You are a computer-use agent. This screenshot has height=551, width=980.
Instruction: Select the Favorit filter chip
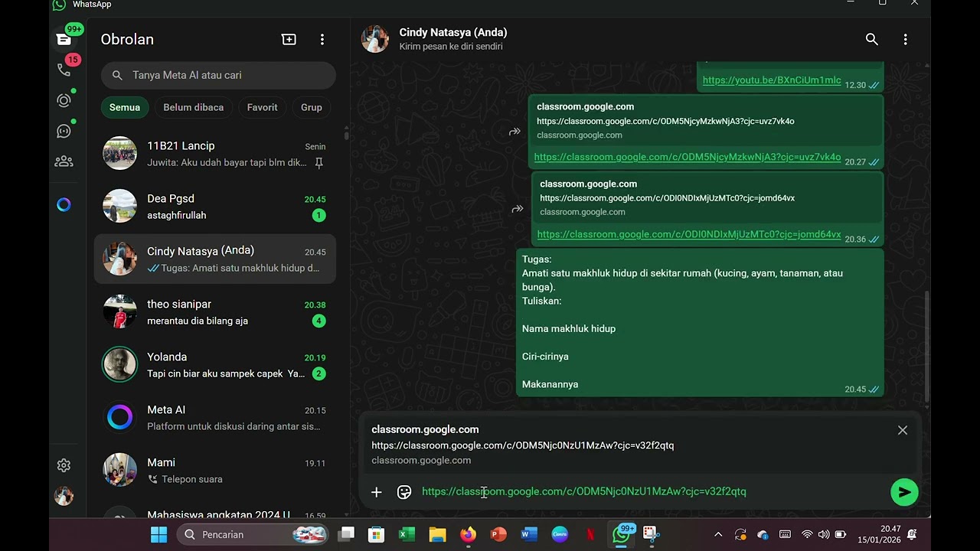click(x=262, y=107)
